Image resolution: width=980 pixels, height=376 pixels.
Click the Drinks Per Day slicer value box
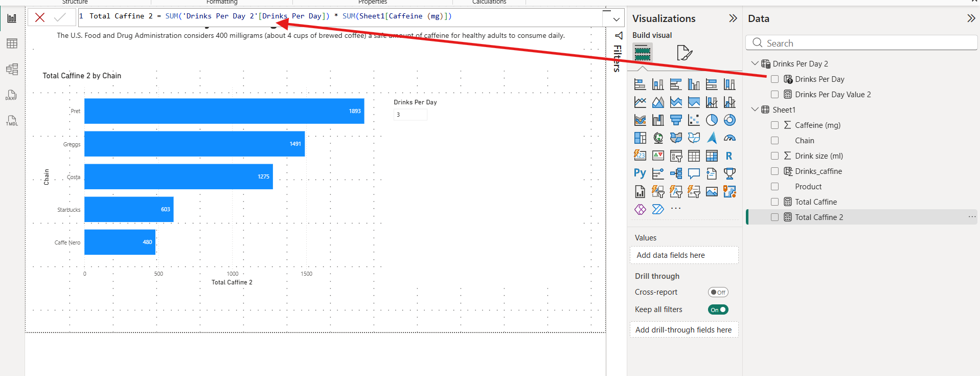click(x=410, y=115)
